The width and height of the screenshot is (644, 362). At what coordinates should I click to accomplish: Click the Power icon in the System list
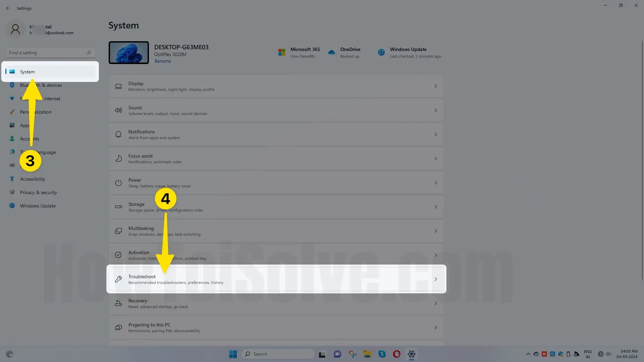click(x=118, y=183)
